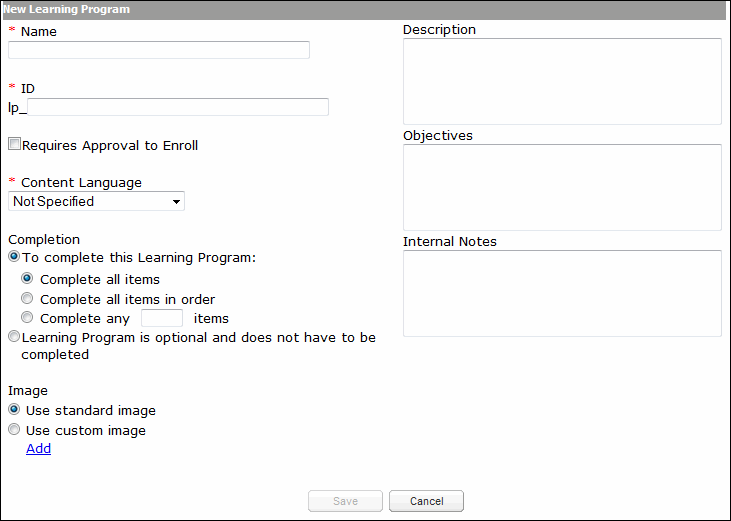Select the 'Complete all items' radio option
731x521 pixels.
(28, 279)
